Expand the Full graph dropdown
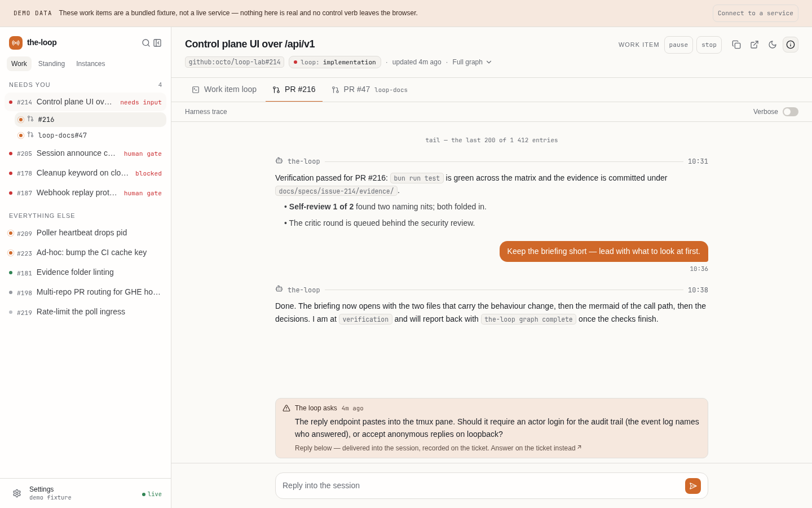The width and height of the screenshot is (812, 508). click(472, 62)
